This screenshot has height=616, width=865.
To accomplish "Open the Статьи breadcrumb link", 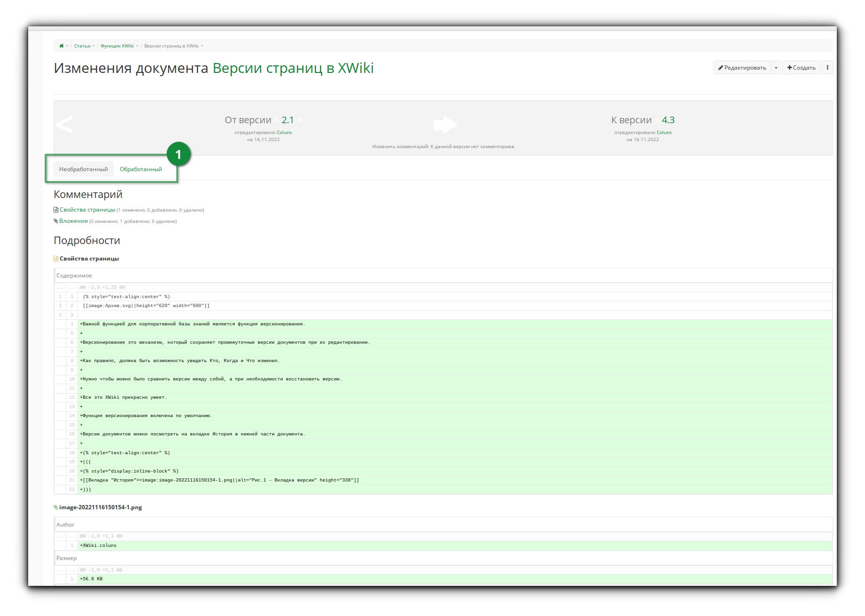I will point(82,46).
